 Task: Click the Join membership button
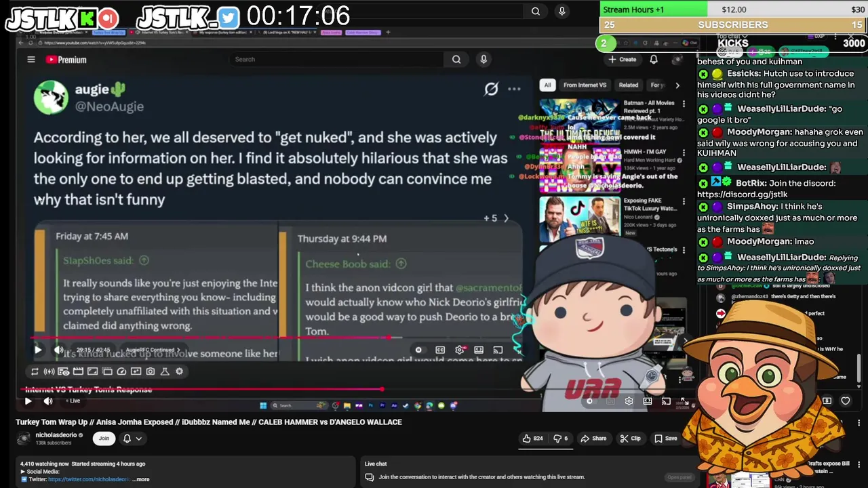tap(104, 439)
